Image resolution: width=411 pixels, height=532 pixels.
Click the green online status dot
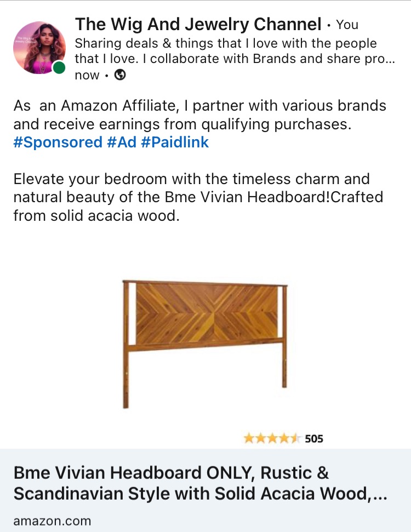coord(59,68)
